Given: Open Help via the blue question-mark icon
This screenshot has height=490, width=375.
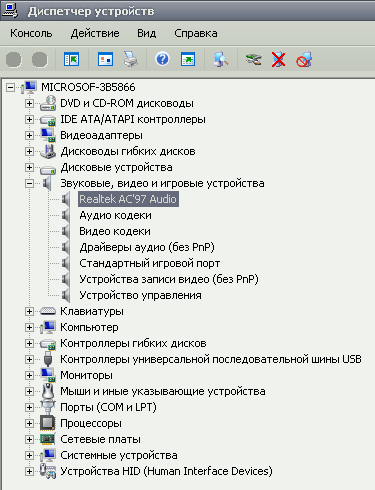Looking at the screenshot, I should 162,60.
